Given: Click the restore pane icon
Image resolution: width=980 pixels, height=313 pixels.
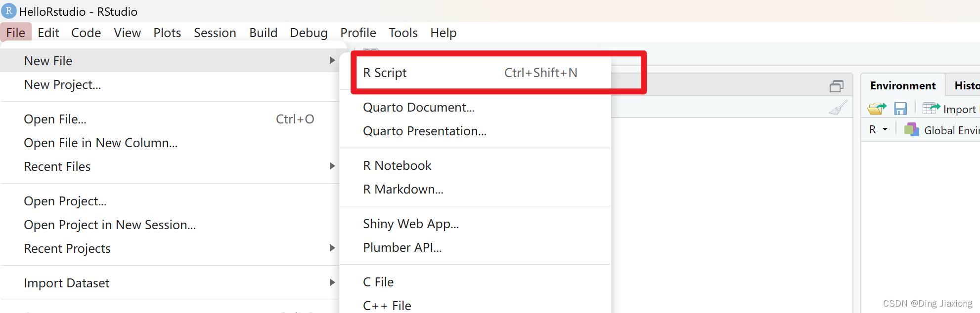Looking at the screenshot, I should point(836,86).
